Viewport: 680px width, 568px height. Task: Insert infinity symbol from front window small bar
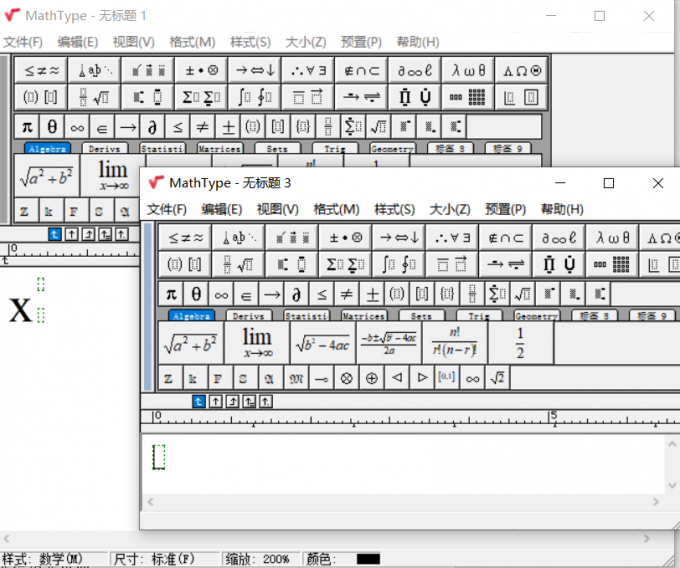coord(221,294)
